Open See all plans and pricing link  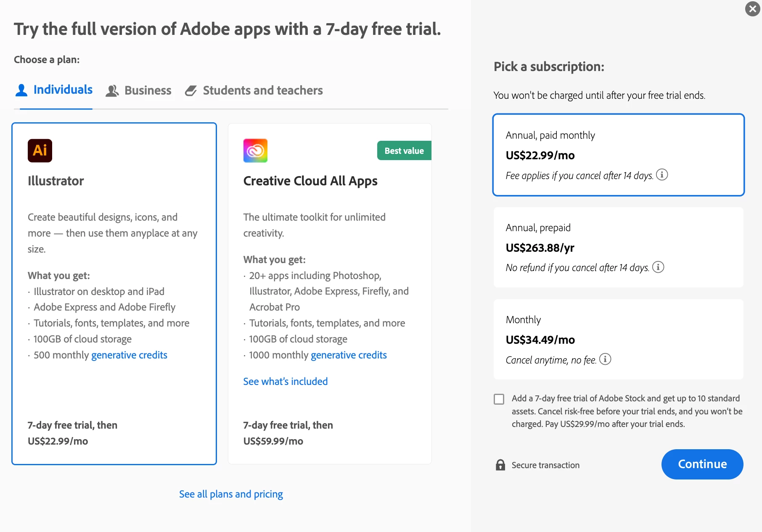pos(231,494)
